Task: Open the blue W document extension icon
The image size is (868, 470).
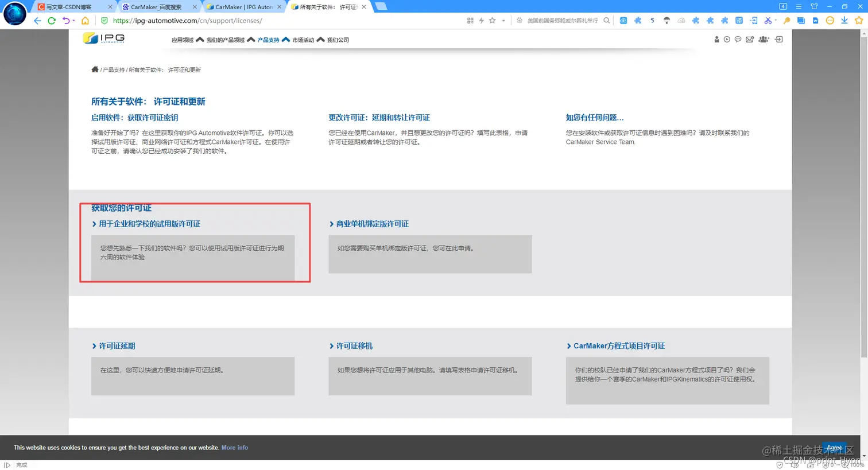Action: pos(815,21)
